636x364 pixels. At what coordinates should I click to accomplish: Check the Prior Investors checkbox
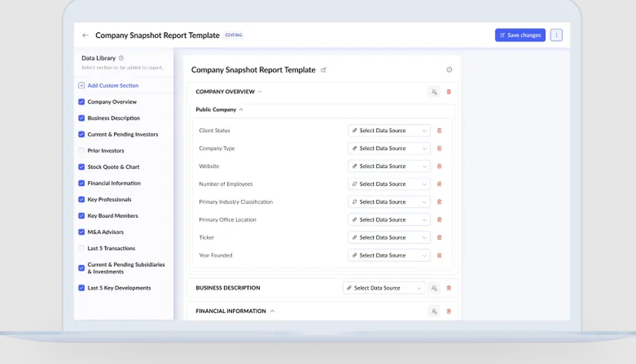coord(81,151)
